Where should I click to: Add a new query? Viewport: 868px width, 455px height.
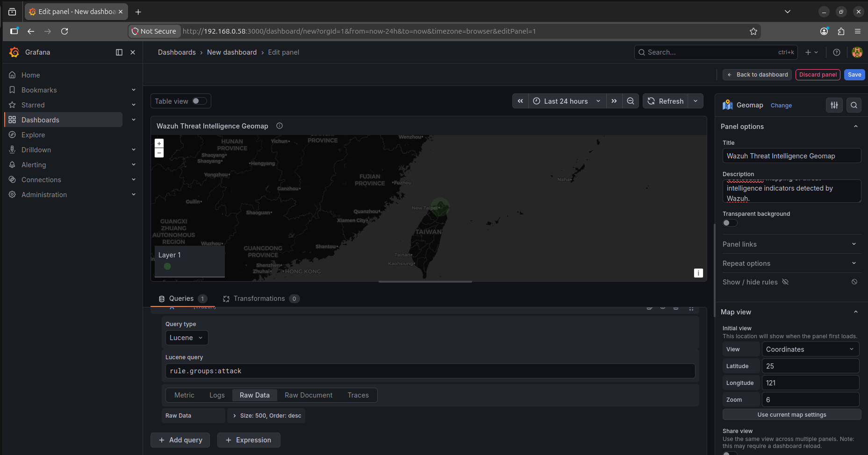point(180,440)
